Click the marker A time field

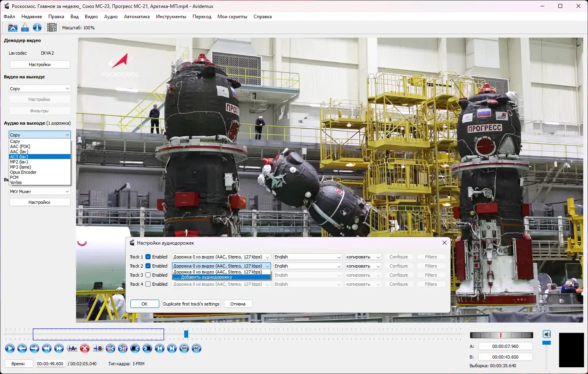click(x=505, y=346)
